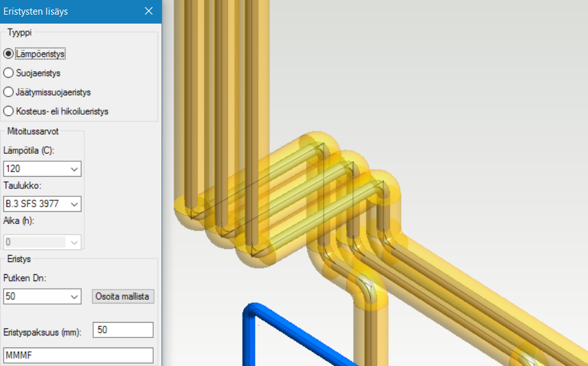Close the Eristysten lisäys dialog

pyautogui.click(x=149, y=11)
